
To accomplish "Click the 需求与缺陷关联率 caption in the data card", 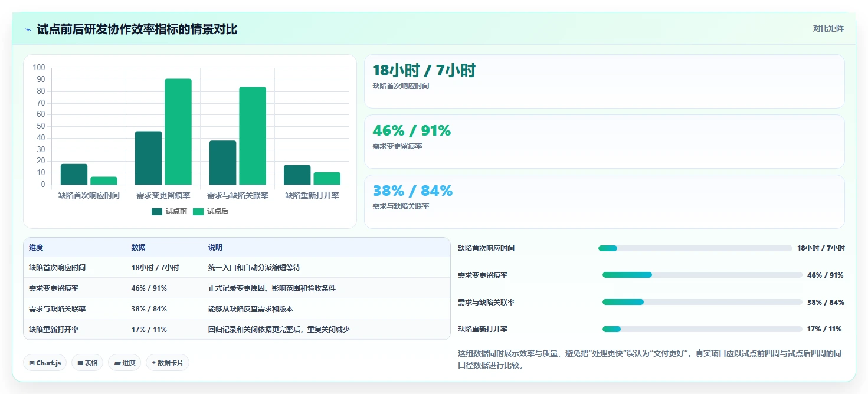I will pos(401,206).
